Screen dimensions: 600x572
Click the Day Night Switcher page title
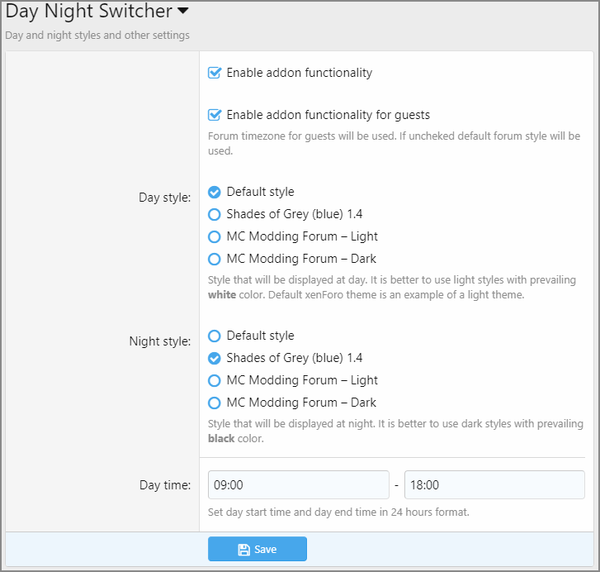89,11
